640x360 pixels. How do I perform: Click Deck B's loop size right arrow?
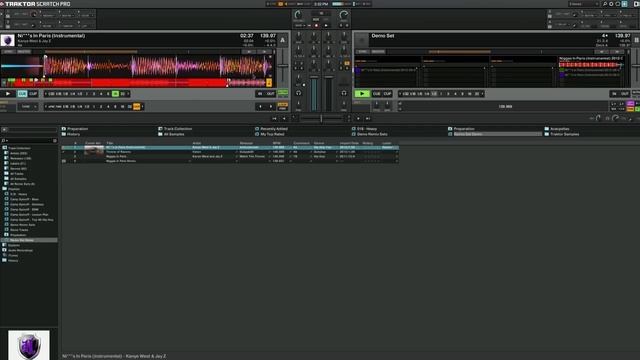(482, 94)
